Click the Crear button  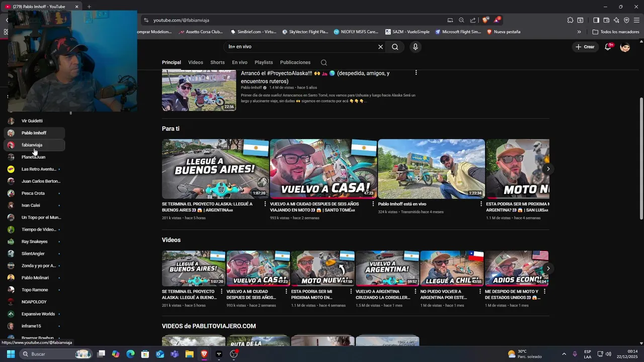click(x=585, y=47)
